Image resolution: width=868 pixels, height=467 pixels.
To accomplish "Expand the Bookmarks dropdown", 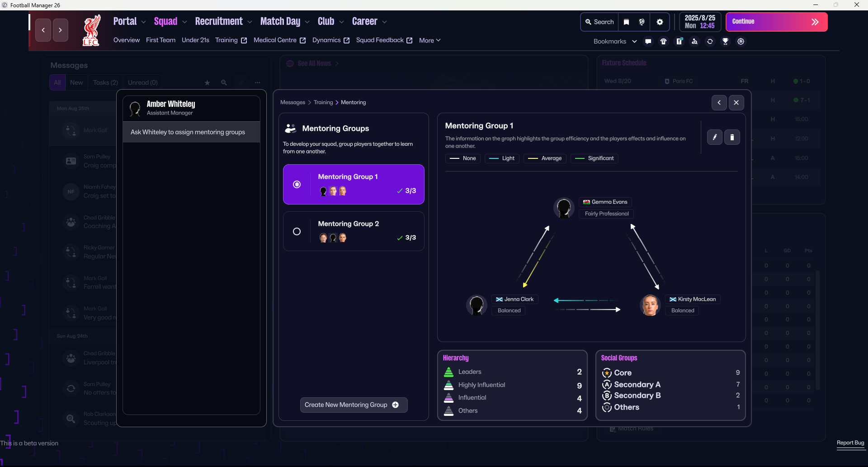I will [615, 42].
